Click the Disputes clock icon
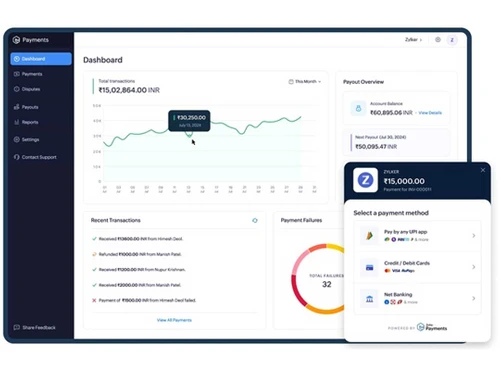500x375 pixels. [x=17, y=89]
